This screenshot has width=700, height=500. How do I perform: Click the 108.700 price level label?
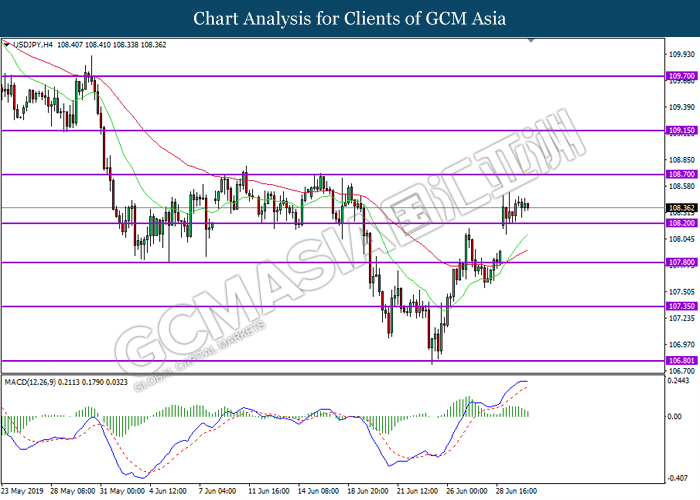point(681,174)
